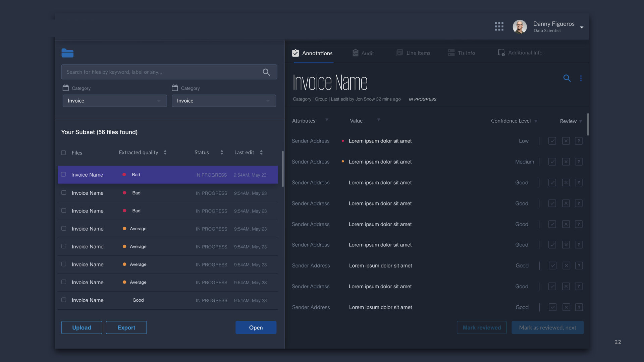Check the Good quality invoice row
644x362 pixels.
pyautogui.click(x=64, y=300)
